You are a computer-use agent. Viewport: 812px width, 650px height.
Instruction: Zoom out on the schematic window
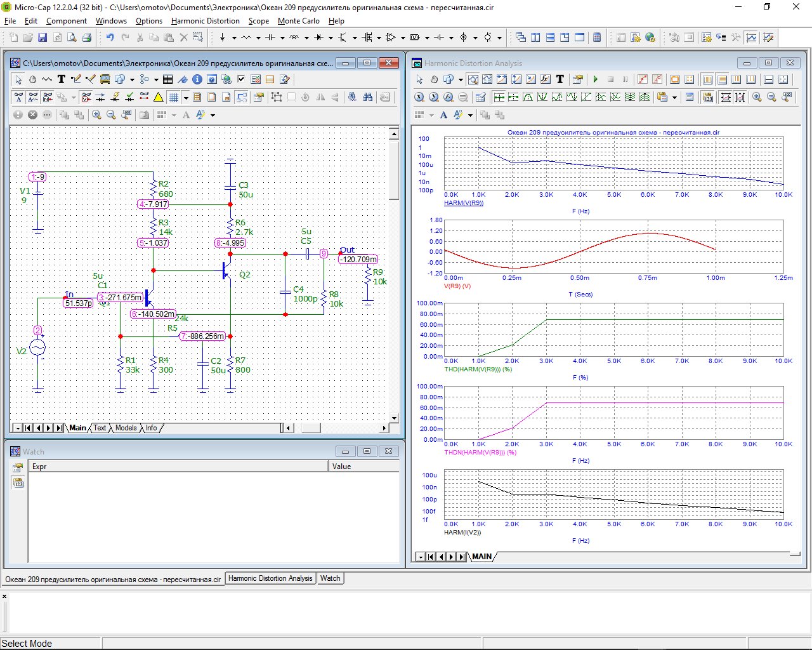coord(111,115)
